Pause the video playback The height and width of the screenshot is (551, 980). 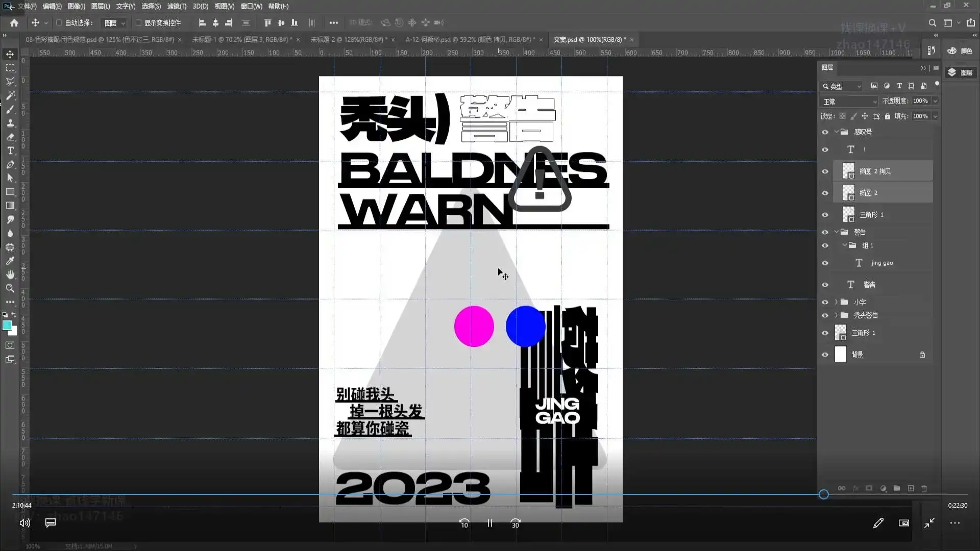tap(489, 523)
